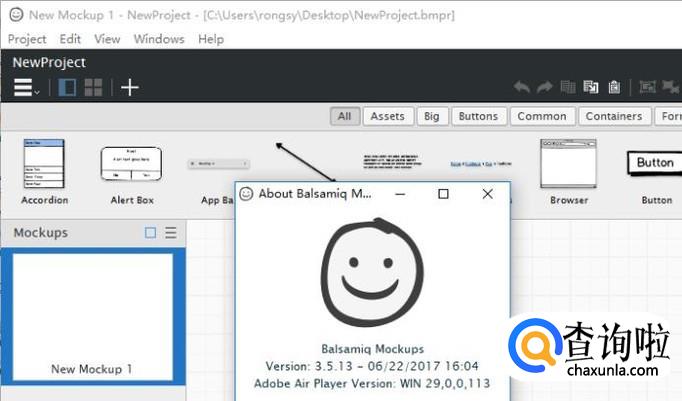Click the Version 3.5.13 text line

[372, 366]
